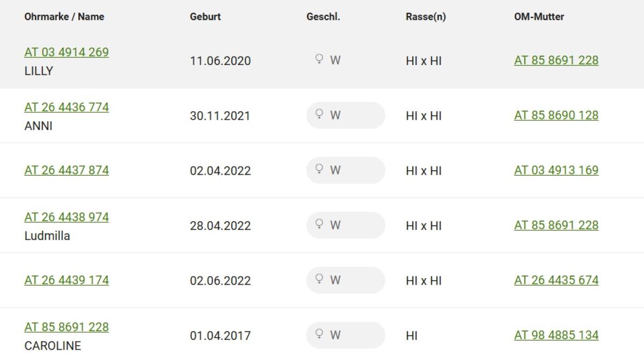Sort by Ohrmarke / Name column header

tap(64, 17)
